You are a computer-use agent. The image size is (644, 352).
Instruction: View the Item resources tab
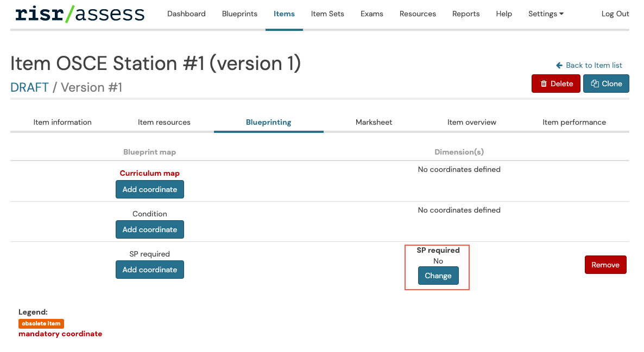pyautogui.click(x=164, y=122)
